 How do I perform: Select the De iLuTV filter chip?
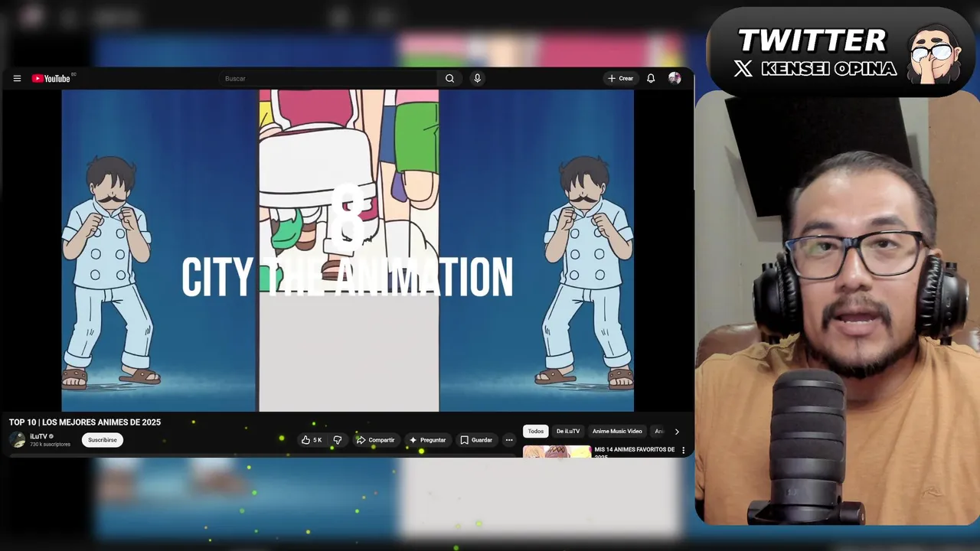(x=568, y=431)
